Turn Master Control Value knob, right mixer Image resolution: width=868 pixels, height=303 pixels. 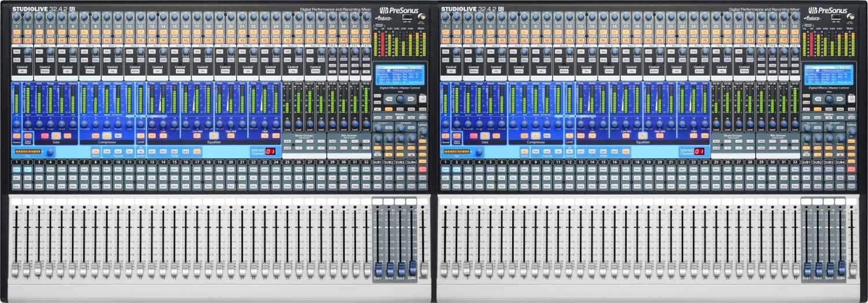point(829,99)
